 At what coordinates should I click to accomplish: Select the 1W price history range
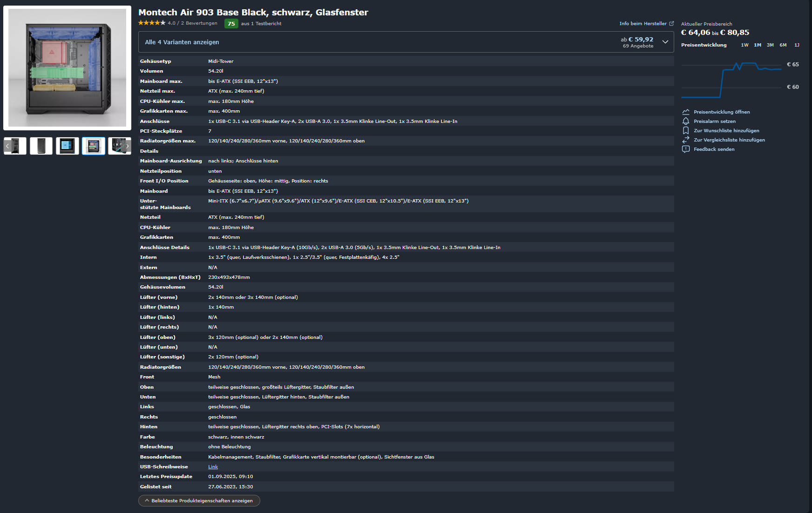(744, 45)
